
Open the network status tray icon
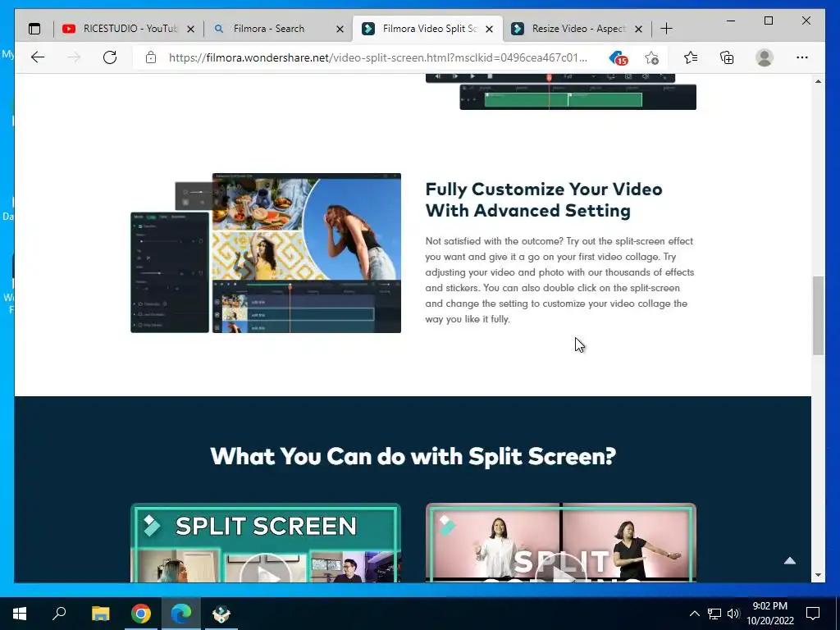click(714, 614)
